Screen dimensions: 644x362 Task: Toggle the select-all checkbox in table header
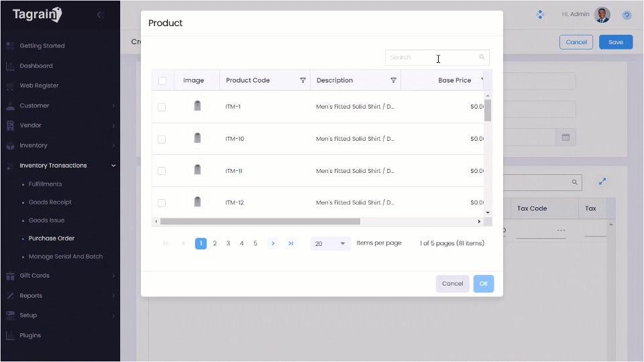162,80
